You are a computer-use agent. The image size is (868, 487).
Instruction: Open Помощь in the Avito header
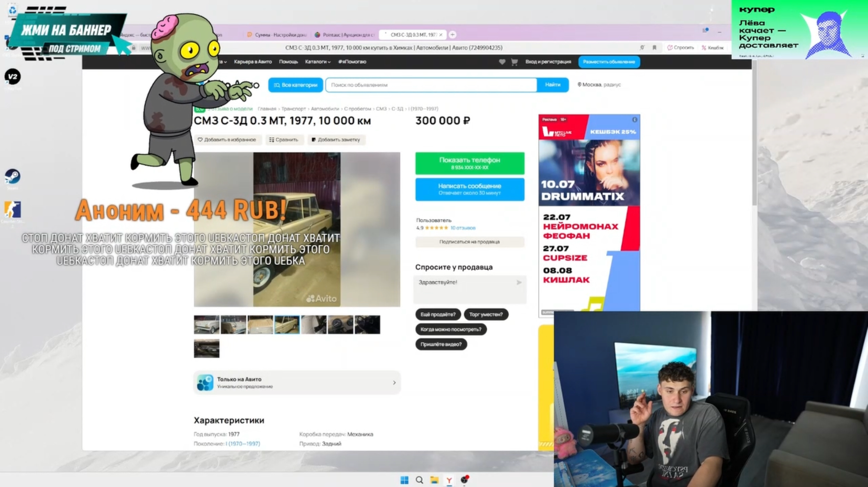[x=288, y=62]
